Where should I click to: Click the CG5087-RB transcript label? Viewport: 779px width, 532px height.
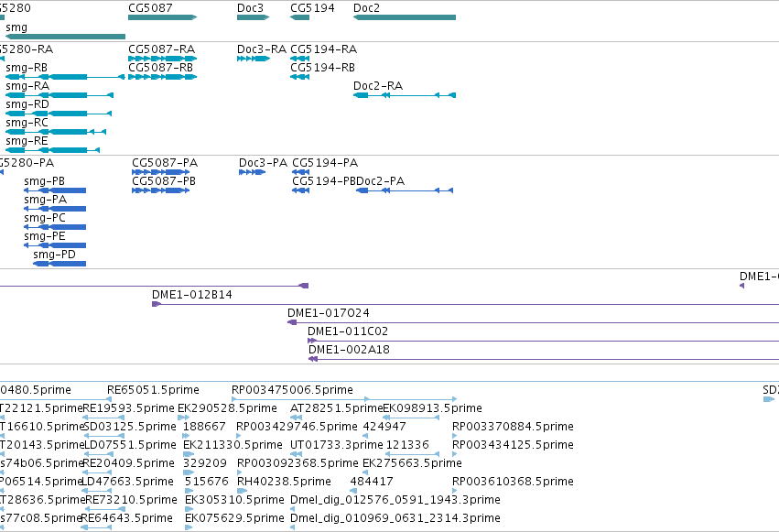160,68
